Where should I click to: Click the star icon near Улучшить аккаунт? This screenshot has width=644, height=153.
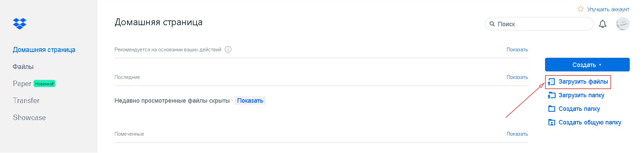(x=581, y=9)
